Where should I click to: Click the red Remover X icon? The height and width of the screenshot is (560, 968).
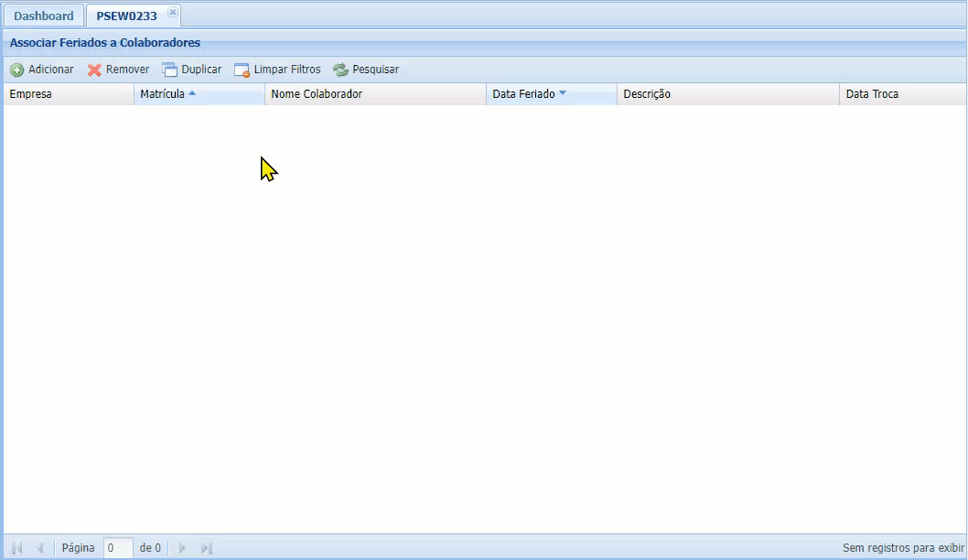coord(94,70)
